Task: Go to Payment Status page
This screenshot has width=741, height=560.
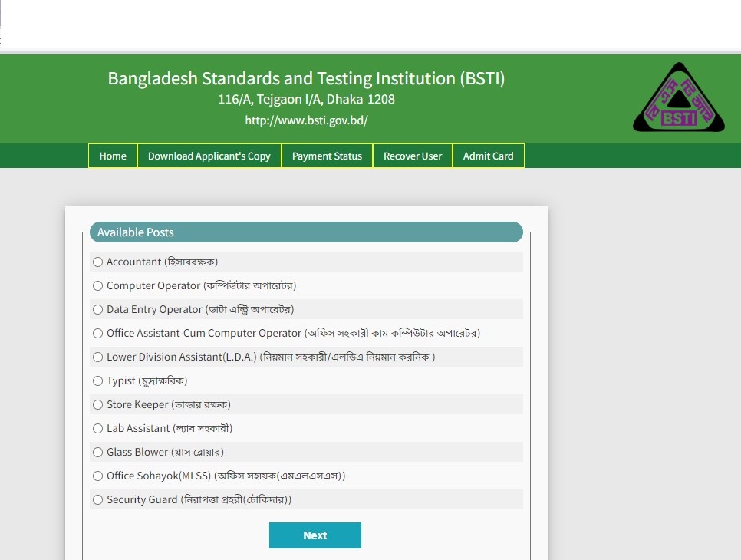Action: click(x=327, y=156)
